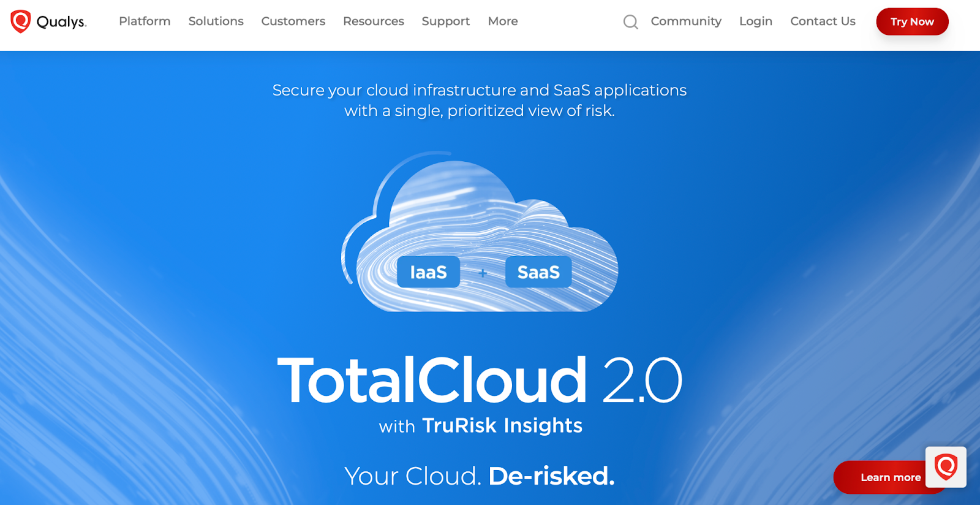The height and width of the screenshot is (505, 980).
Task: Open the Support menu
Action: tap(445, 21)
